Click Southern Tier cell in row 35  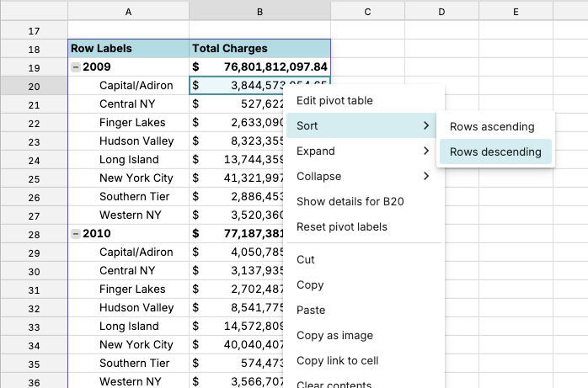pyautogui.click(x=129, y=364)
